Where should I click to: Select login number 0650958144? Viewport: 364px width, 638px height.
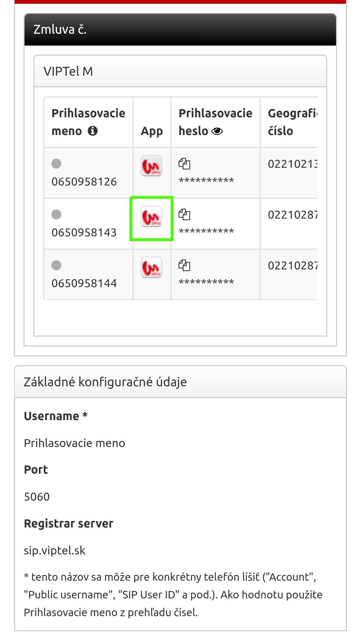(84, 283)
